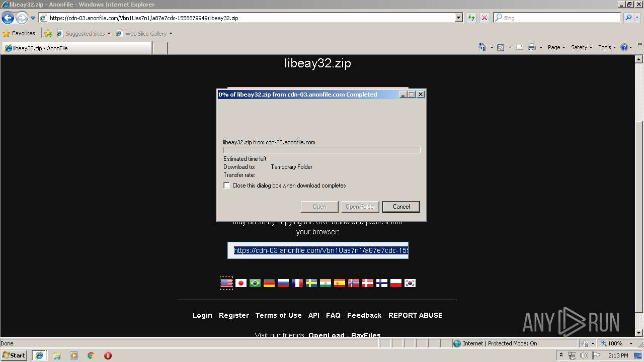Click the Read Mail envelope icon
This screenshot has width=644, height=362.
point(519,47)
